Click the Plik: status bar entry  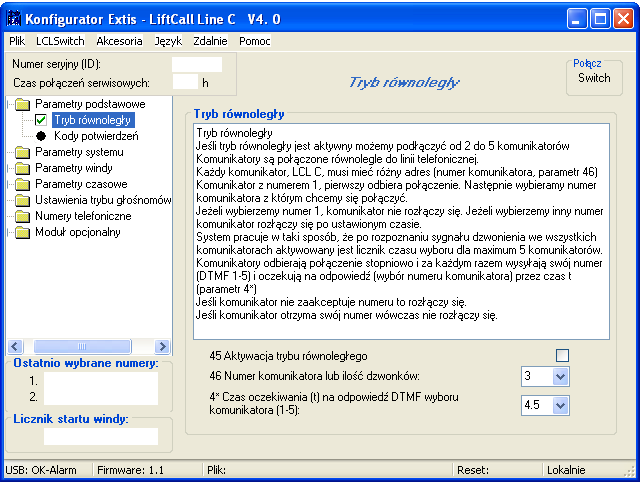[x=216, y=470]
